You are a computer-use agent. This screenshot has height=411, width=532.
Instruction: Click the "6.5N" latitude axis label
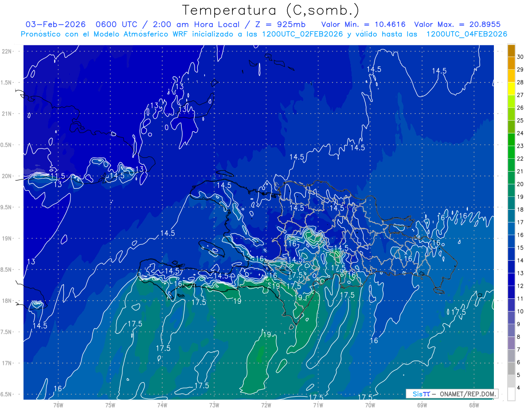point(6,394)
